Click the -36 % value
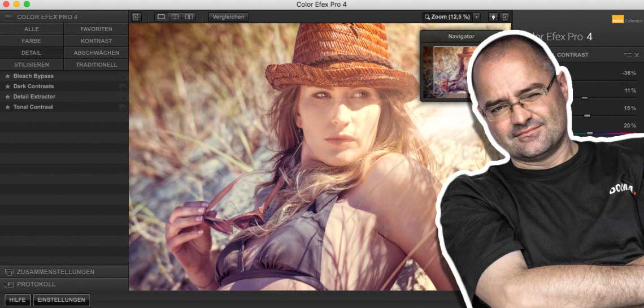 pos(629,73)
